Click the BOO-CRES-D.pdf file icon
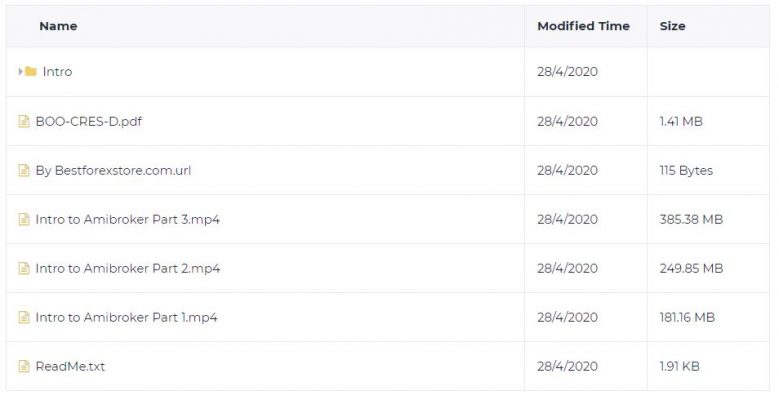779x400 pixels. pyautogui.click(x=24, y=121)
